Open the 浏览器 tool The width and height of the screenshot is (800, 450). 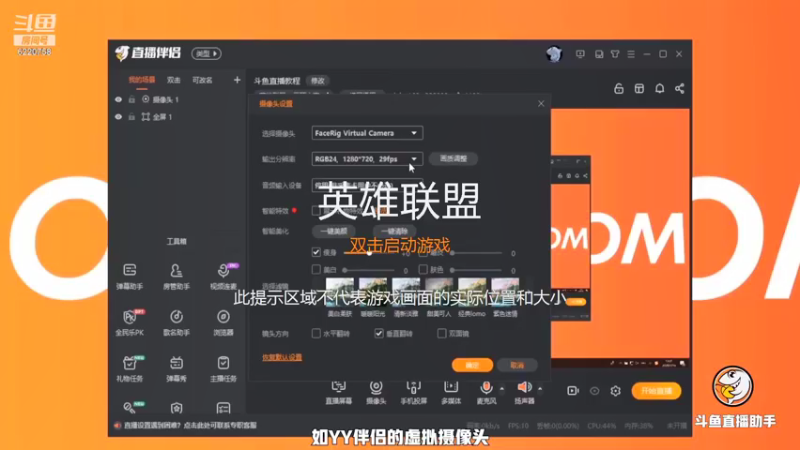[x=223, y=322]
